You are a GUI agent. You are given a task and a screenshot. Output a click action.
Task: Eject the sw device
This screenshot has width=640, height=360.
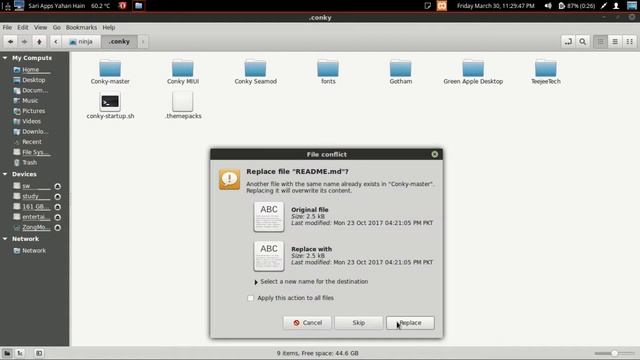[58, 186]
